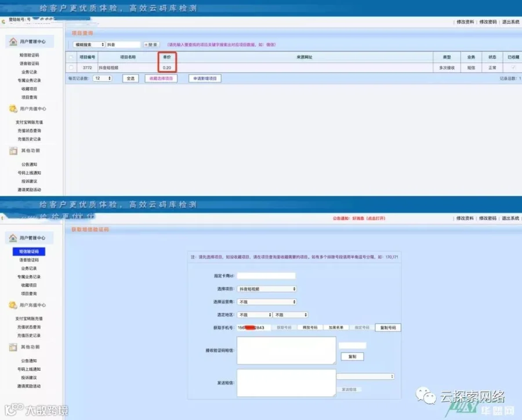
Task: Open 语音验证码 in the 获取短信验证码 page sidebar
Action: coord(28,260)
